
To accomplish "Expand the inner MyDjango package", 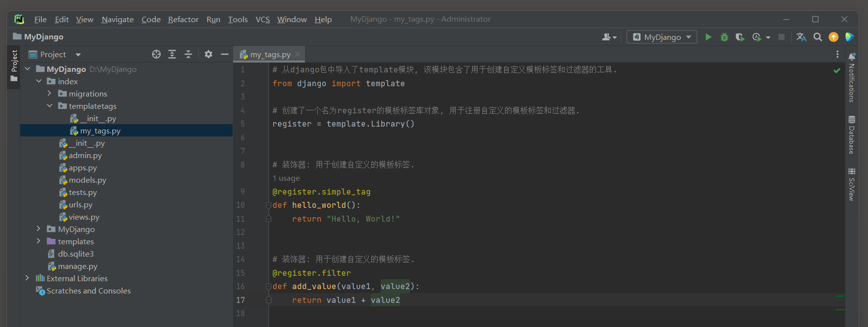I will pos(38,229).
